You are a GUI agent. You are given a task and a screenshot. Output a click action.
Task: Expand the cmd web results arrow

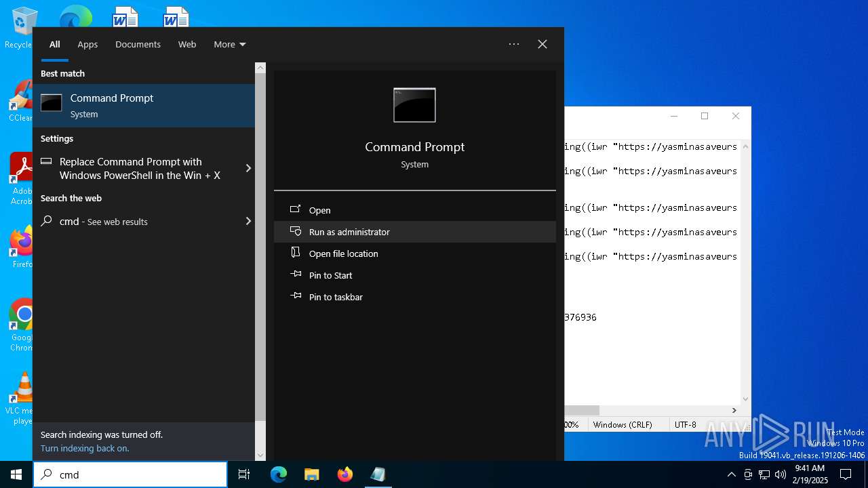tap(248, 221)
